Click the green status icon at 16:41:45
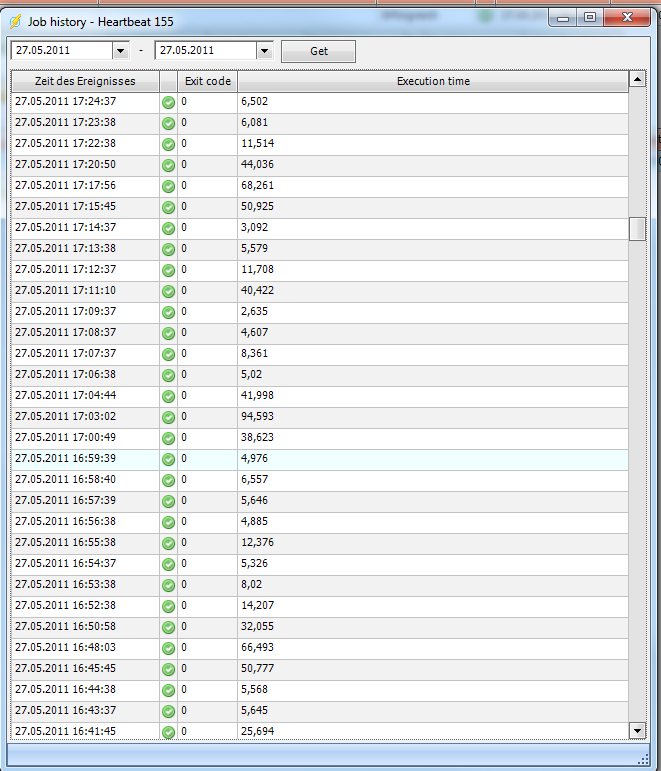Screen dimensions: 661x771 pos(168,731)
